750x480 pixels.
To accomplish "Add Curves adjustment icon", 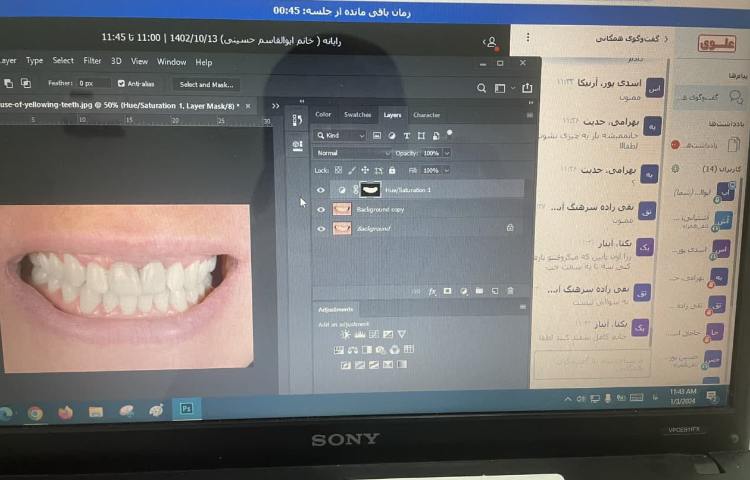I will 374,334.
